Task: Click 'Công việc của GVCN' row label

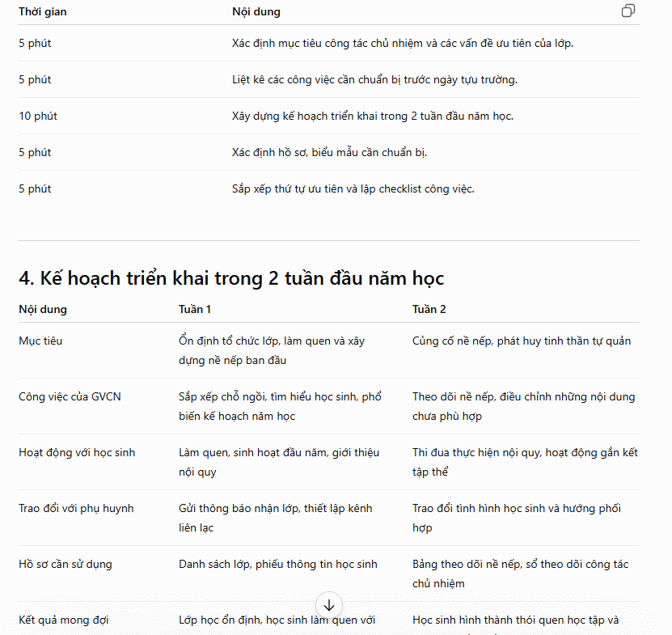Action: pyautogui.click(x=70, y=396)
